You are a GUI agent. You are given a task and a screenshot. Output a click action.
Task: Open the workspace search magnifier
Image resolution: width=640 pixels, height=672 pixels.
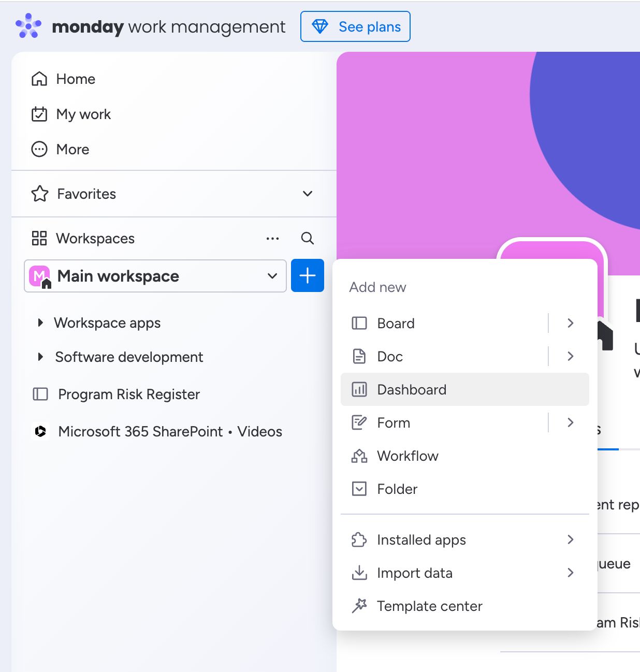point(307,238)
